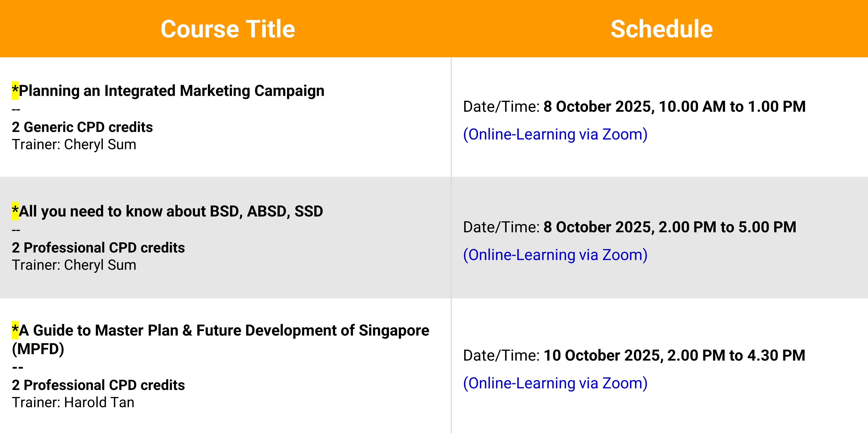The width and height of the screenshot is (868, 434).
Task: Click Trainer: Cheryl Sum in first row
Action: coord(74,144)
